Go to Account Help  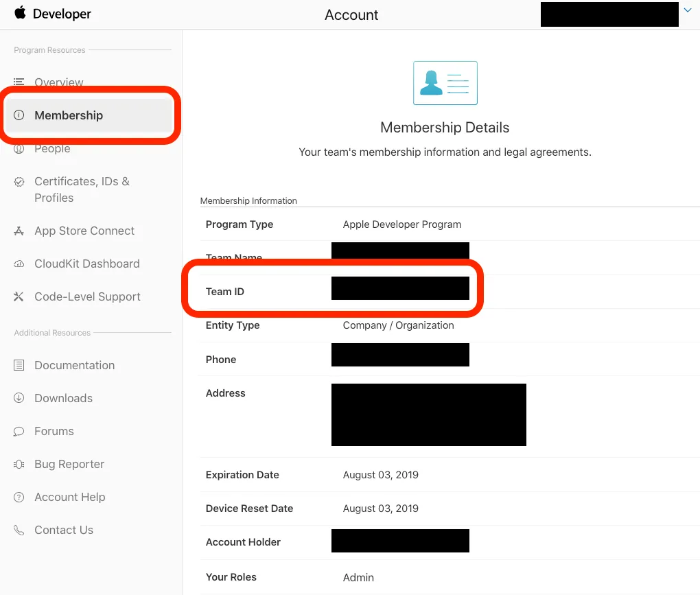69,497
